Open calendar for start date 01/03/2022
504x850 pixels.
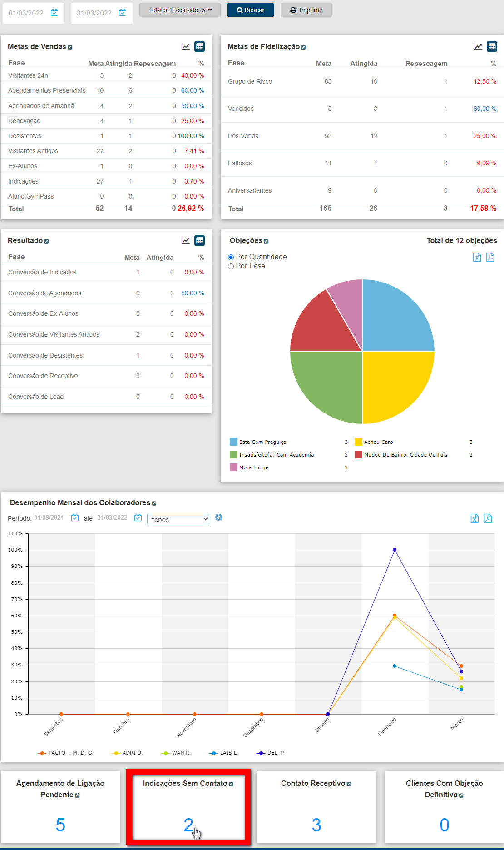[54, 13]
